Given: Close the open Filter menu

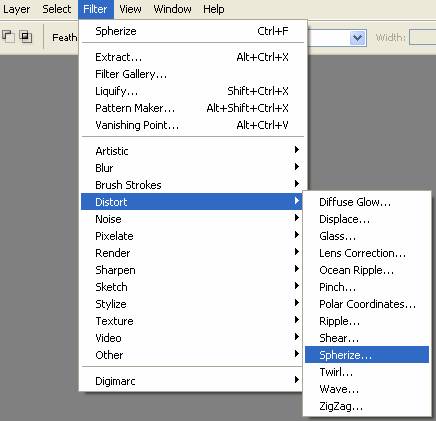Looking at the screenshot, I should (x=96, y=9).
